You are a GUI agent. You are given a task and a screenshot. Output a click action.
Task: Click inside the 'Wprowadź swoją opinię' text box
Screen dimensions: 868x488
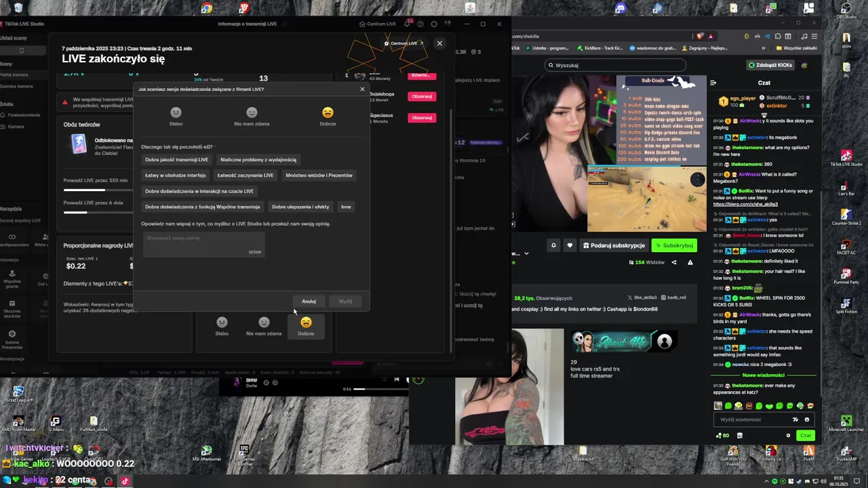(x=203, y=245)
